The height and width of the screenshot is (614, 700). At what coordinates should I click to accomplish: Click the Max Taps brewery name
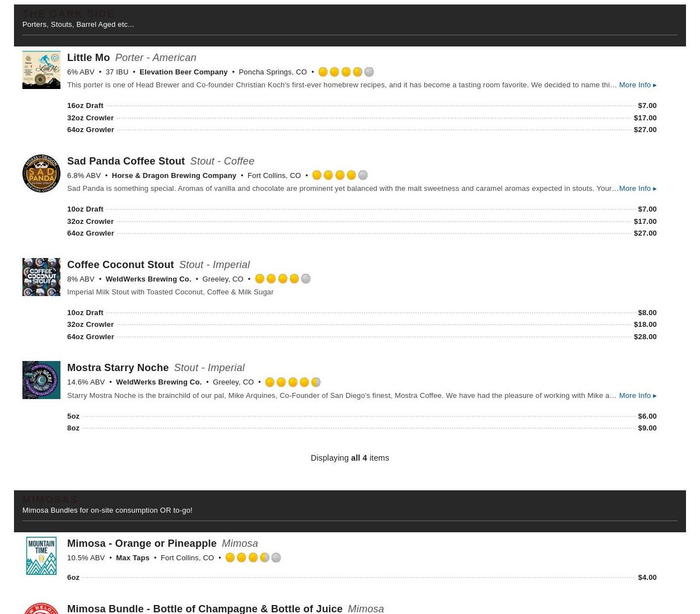point(132,558)
